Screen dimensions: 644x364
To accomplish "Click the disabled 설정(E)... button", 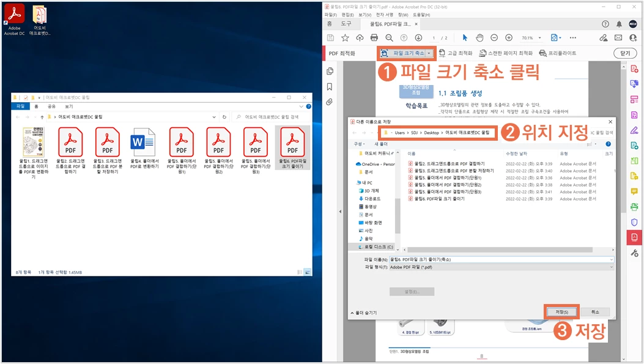I will point(412,292).
